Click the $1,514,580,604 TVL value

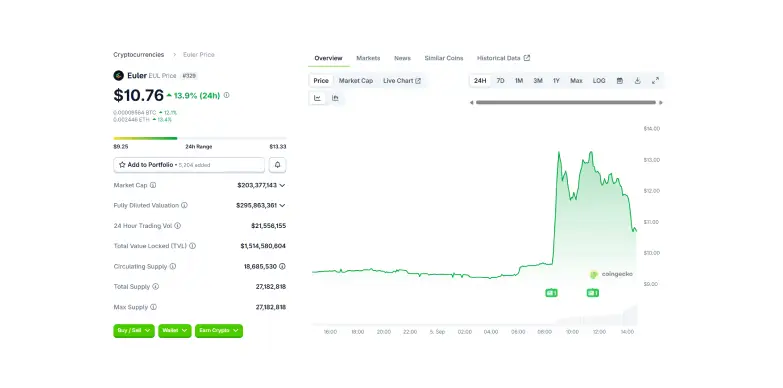click(263, 246)
